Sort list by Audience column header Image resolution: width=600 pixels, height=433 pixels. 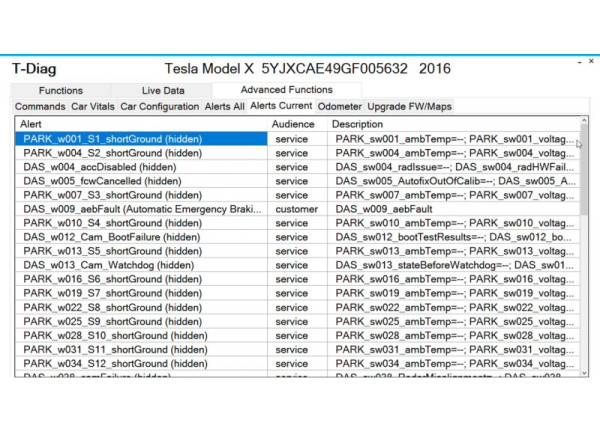tap(298, 124)
